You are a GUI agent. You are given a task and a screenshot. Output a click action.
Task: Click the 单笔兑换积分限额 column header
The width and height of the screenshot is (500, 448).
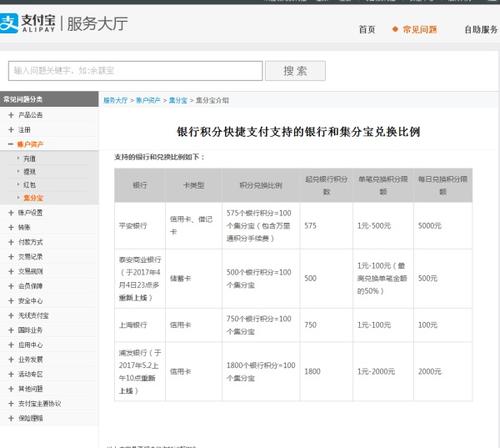pyautogui.click(x=383, y=185)
